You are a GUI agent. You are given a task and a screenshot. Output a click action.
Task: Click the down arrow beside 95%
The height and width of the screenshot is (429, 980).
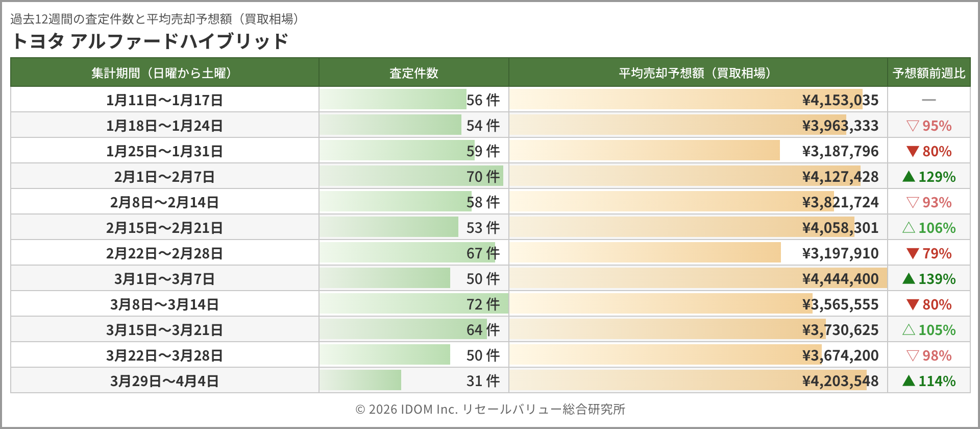[913, 126]
